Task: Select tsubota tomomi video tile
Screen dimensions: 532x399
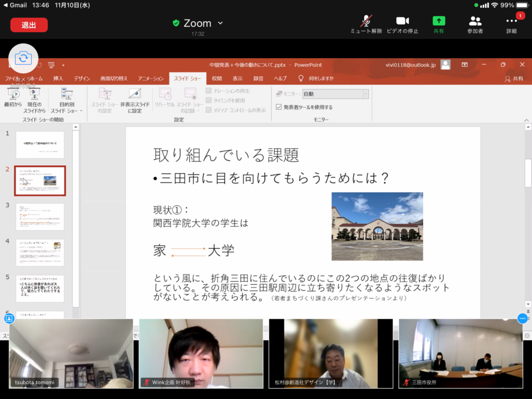Action: pos(71,353)
